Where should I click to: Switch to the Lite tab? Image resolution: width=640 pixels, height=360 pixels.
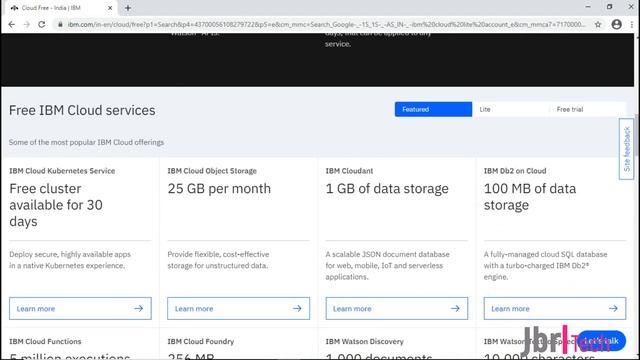coord(510,109)
